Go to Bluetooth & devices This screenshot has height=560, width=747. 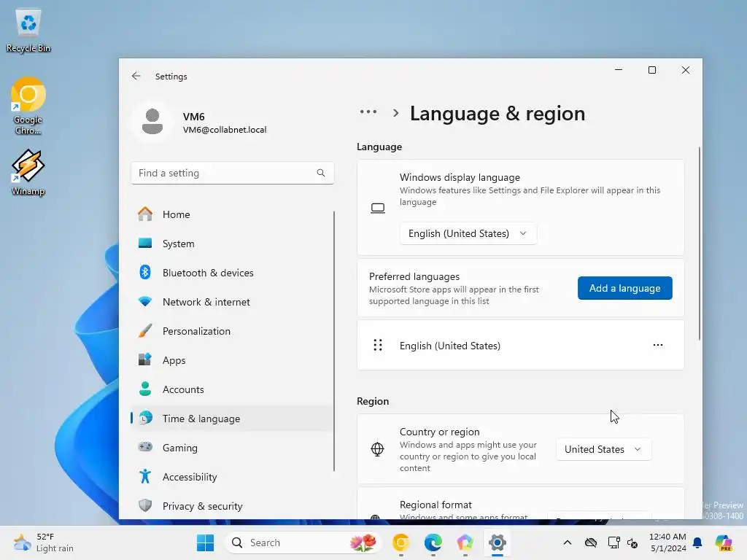tap(232, 273)
